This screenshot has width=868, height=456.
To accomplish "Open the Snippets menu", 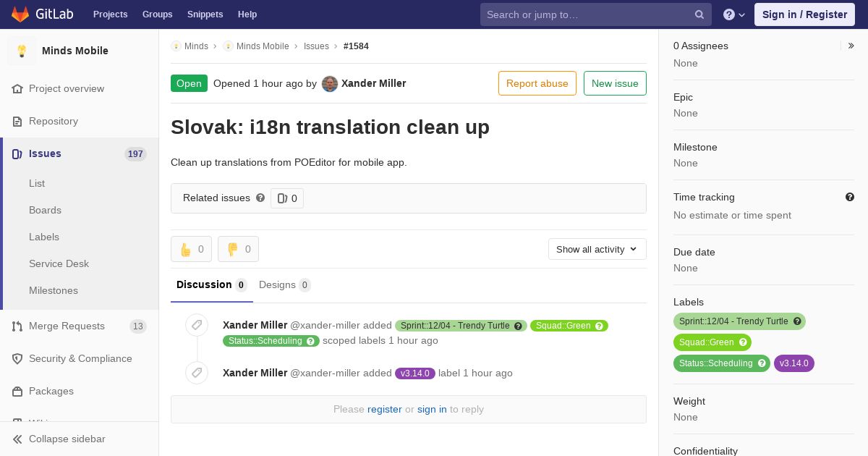I will pos(205,14).
